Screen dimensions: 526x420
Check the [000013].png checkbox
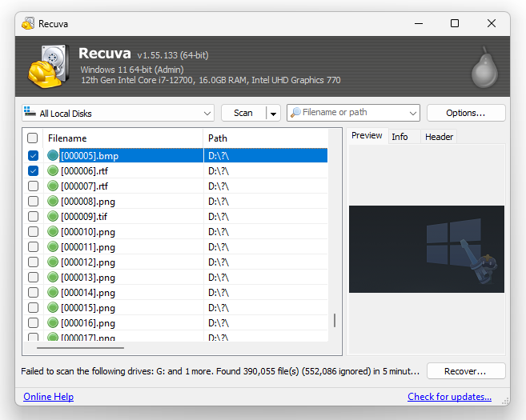pos(33,277)
